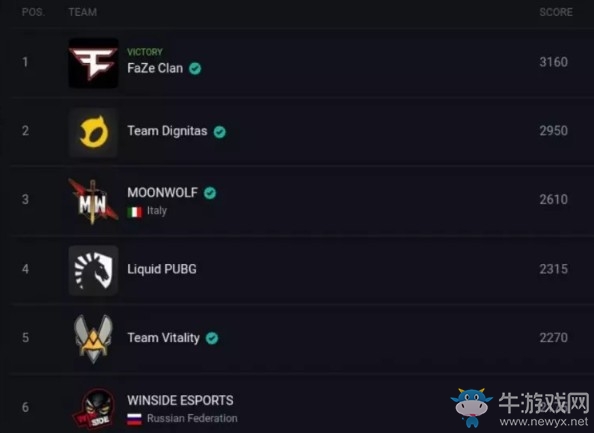Click the Italy flag icon

pyautogui.click(x=134, y=212)
